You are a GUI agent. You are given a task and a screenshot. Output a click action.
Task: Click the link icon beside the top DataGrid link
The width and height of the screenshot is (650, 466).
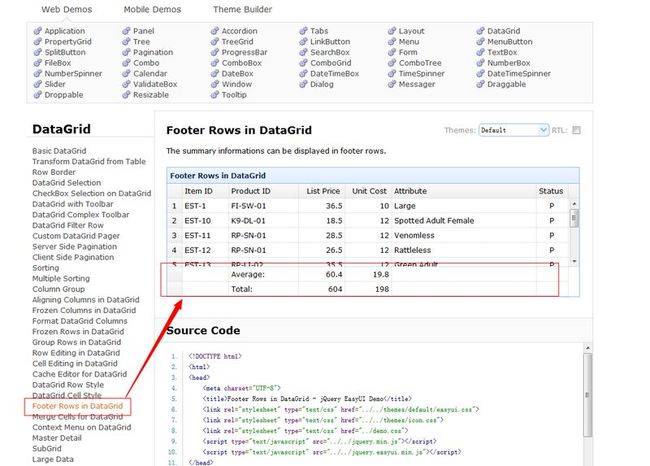pyautogui.click(x=480, y=31)
